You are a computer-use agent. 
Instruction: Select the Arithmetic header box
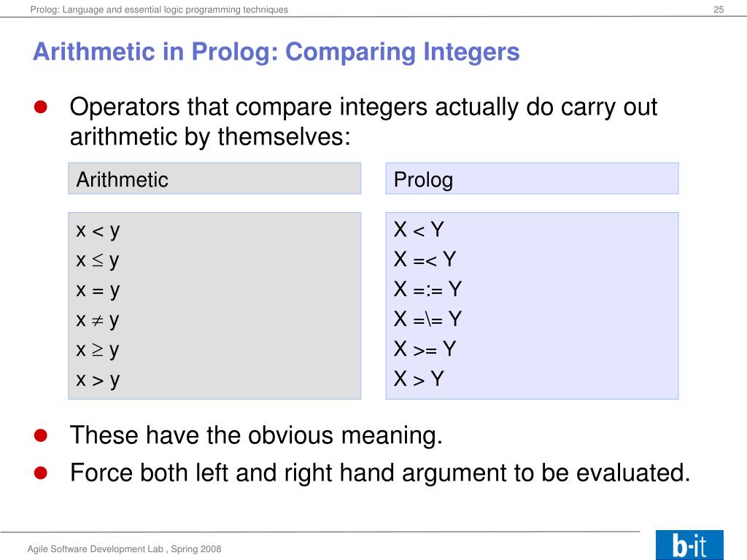click(214, 179)
